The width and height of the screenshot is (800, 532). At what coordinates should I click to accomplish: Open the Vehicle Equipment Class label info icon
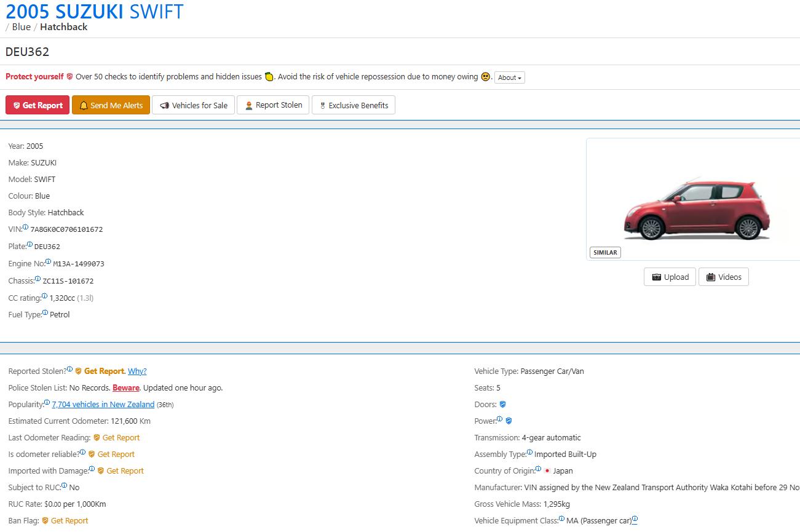562,518
